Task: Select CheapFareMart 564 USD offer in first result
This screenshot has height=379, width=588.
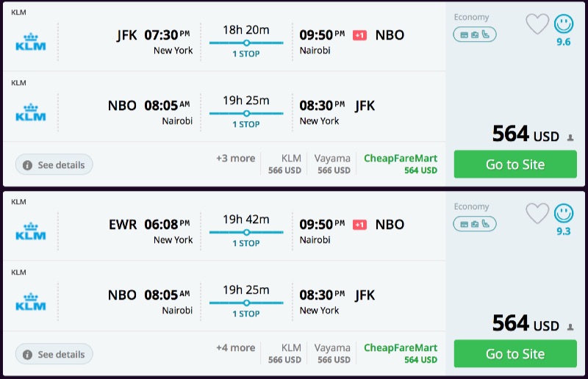Action: (401, 164)
